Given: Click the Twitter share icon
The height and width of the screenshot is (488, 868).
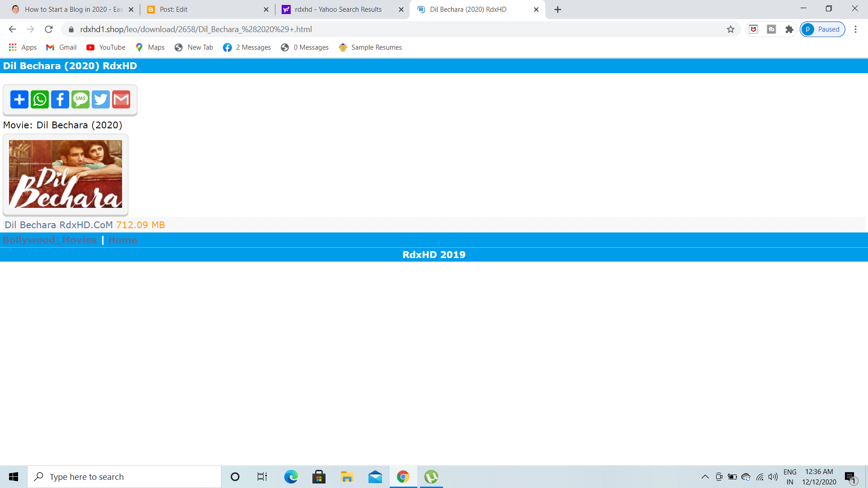Looking at the screenshot, I should pos(101,99).
